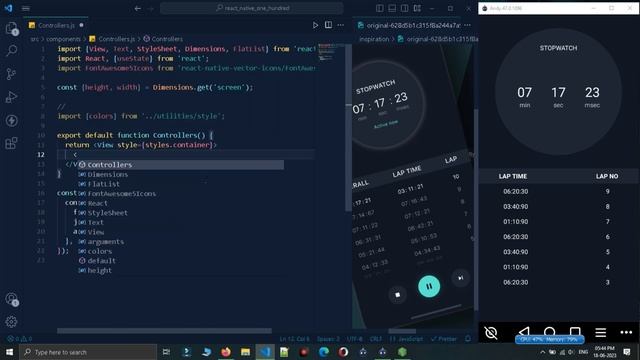640x360 pixels.
Task: Click the CRLF end-of-line status entry
Action: coord(376,339)
